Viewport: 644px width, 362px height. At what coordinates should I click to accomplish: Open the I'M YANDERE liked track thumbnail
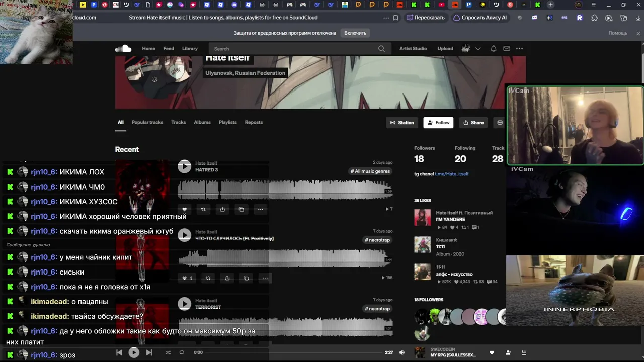423,218
